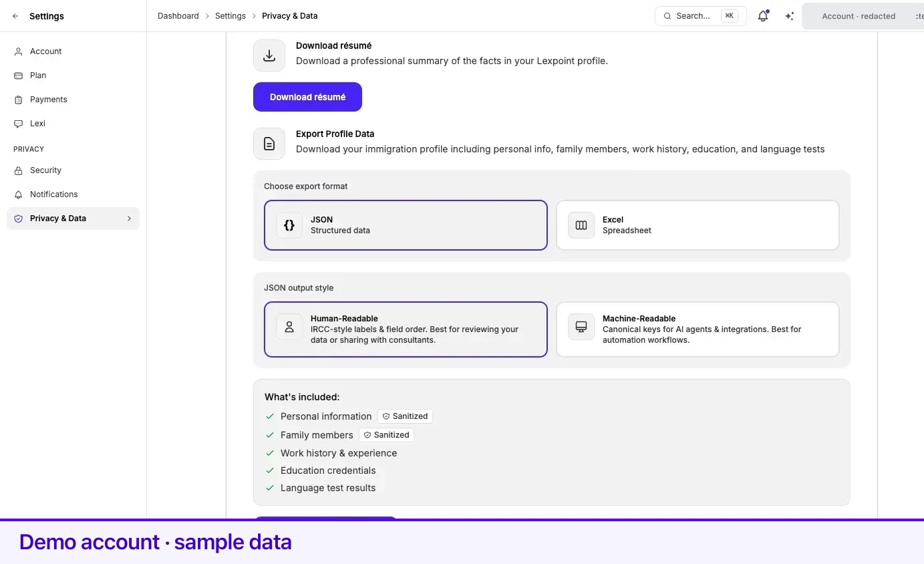Click the Notifications bell icon in sidebar

tap(18, 194)
